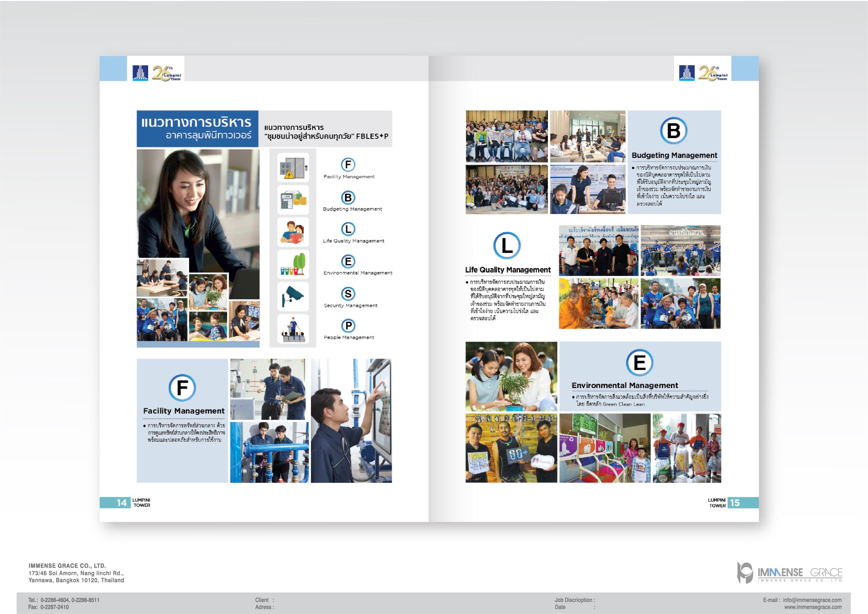The width and height of the screenshot is (868, 614).
Task: Click the small circled P beside People Management
Action: pos(348,326)
